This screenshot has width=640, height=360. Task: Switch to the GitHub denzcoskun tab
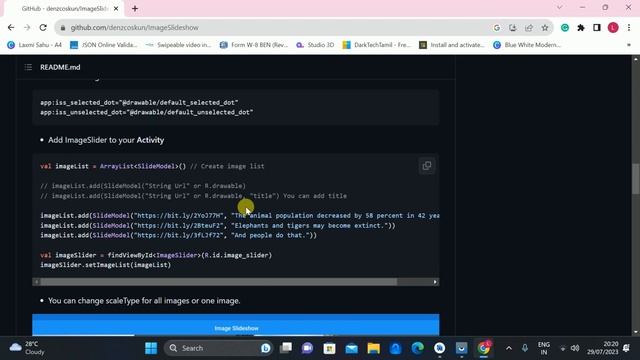64,9
